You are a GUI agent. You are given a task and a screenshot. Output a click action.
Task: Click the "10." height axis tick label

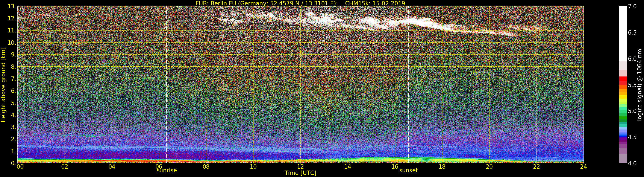coord(12,43)
